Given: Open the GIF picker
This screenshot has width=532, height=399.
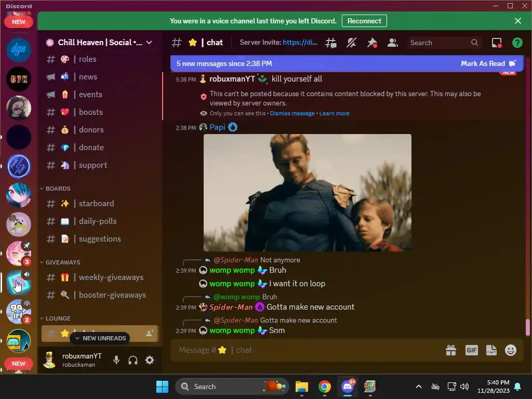Looking at the screenshot, I should click(471, 350).
